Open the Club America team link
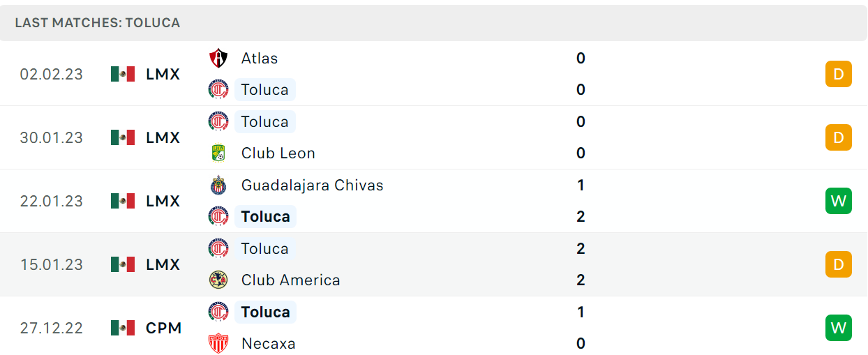Screen dimensions: 868x355 point(290,280)
